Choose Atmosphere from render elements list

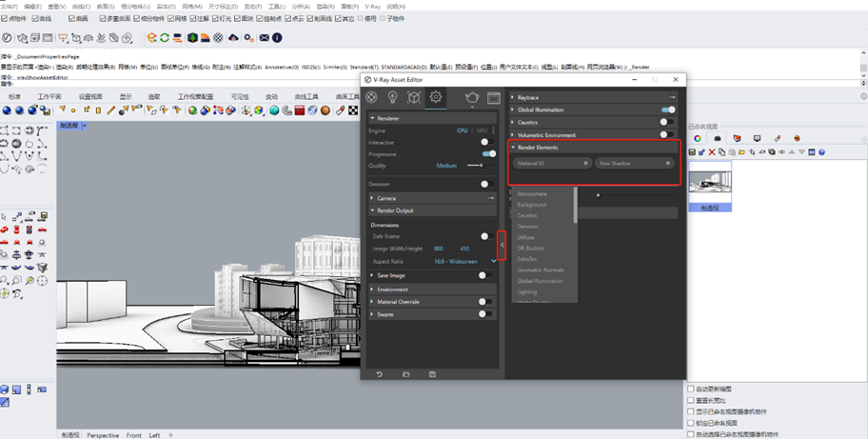point(532,193)
